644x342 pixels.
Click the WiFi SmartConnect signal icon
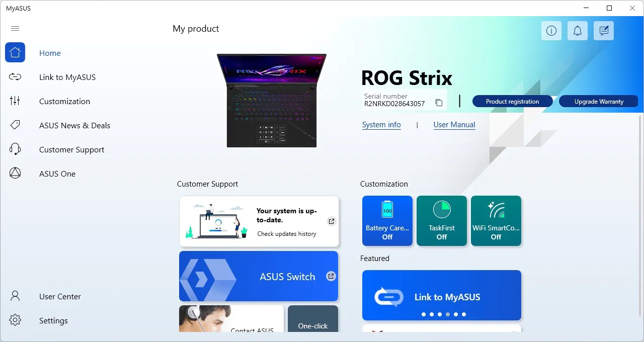click(x=496, y=210)
